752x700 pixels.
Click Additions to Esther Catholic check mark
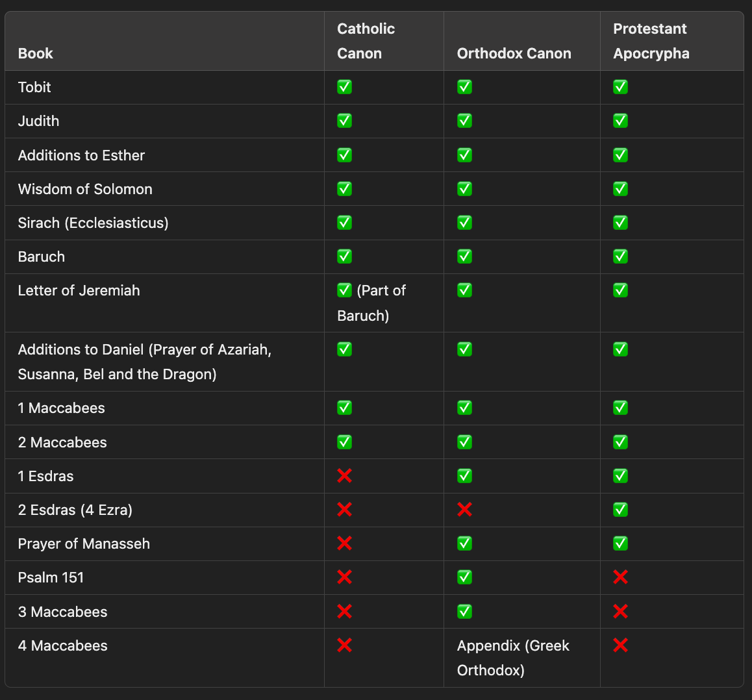344,155
